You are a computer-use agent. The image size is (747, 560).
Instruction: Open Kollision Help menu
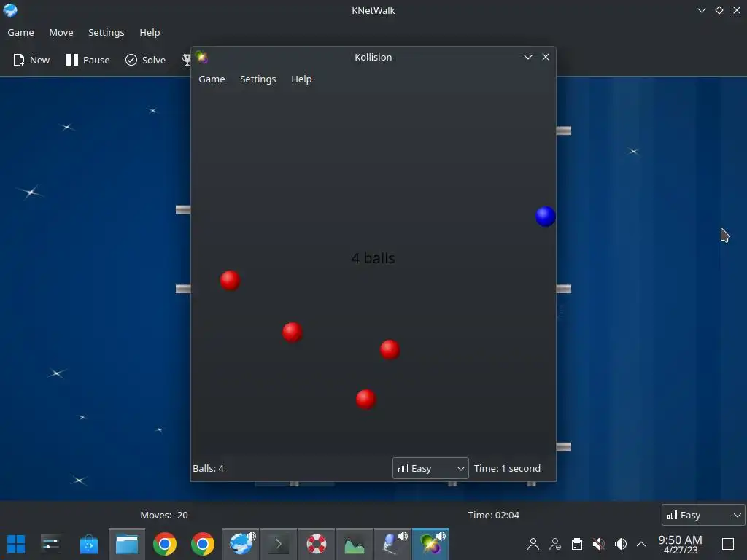[301, 79]
